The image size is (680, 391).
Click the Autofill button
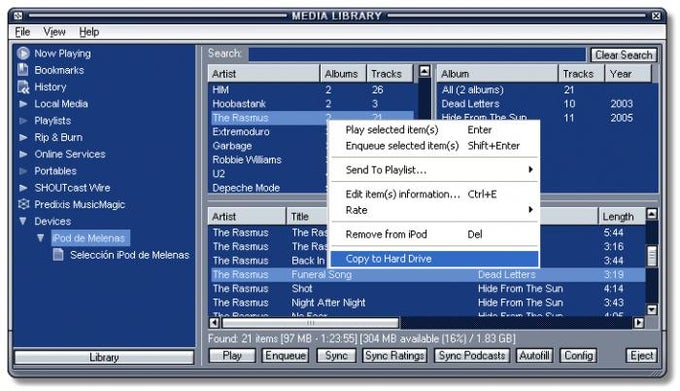click(x=534, y=355)
